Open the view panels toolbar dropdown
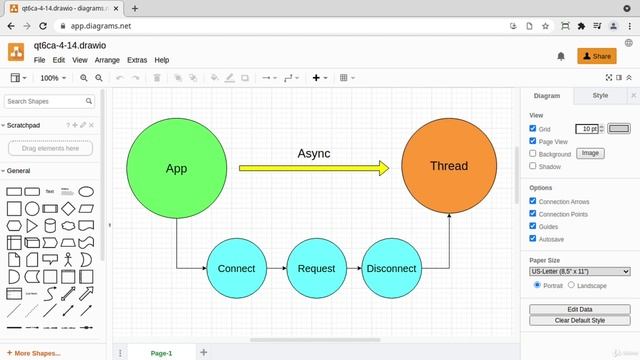The height and width of the screenshot is (360, 640). [x=18, y=78]
